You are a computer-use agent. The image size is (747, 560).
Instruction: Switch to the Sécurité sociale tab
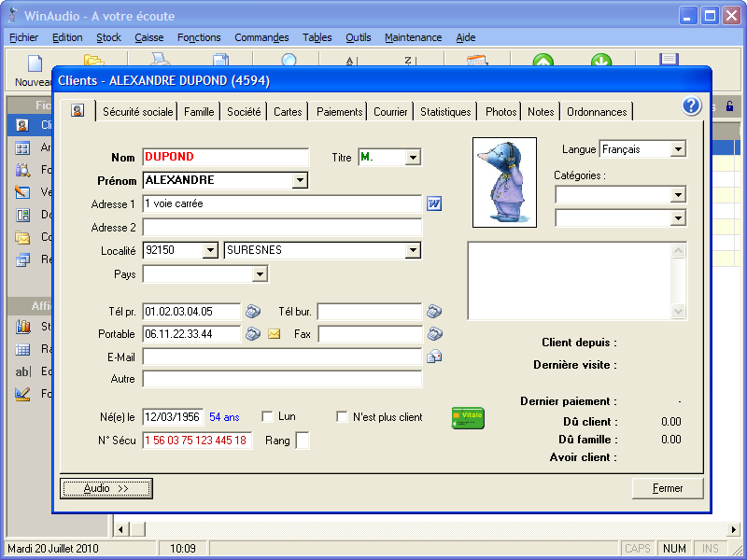[138, 112]
